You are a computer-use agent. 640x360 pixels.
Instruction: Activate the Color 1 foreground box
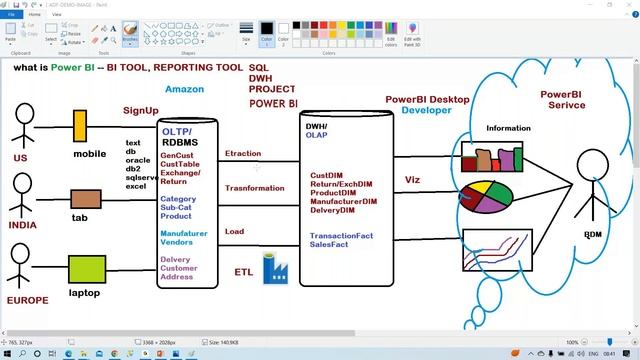click(267, 33)
